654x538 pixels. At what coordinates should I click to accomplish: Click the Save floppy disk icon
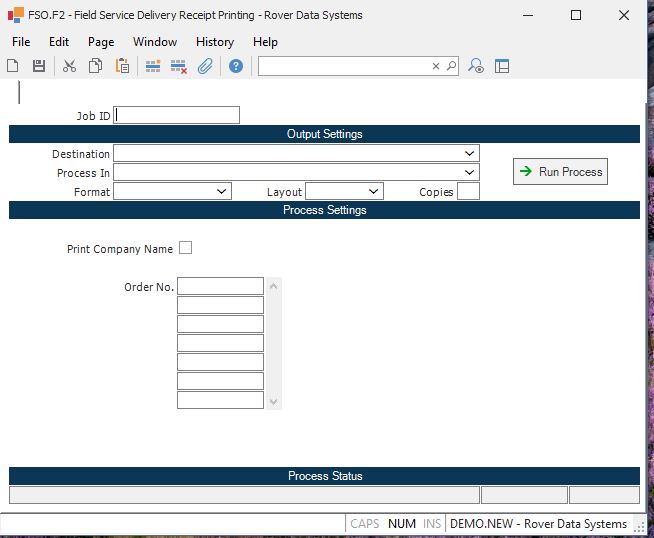(x=39, y=66)
